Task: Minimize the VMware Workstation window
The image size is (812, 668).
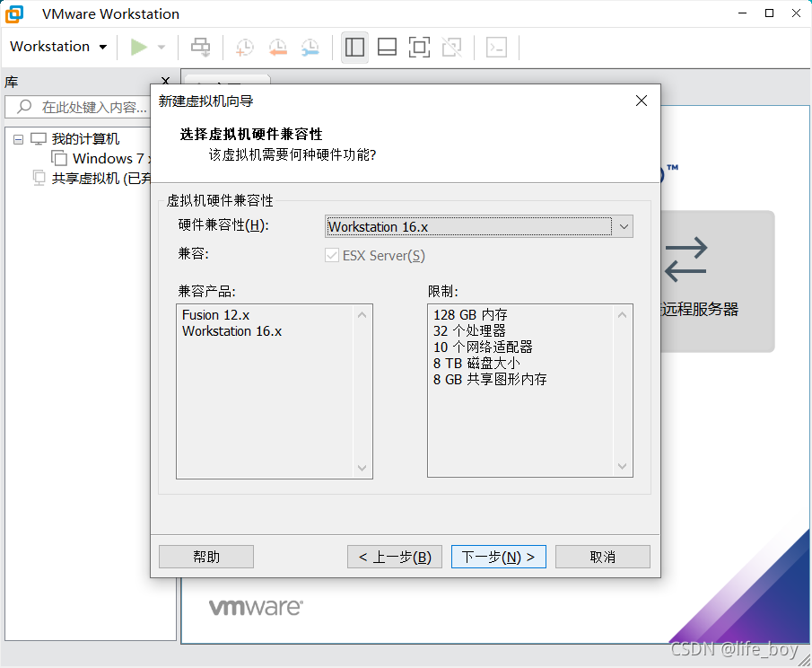Action: (743, 13)
